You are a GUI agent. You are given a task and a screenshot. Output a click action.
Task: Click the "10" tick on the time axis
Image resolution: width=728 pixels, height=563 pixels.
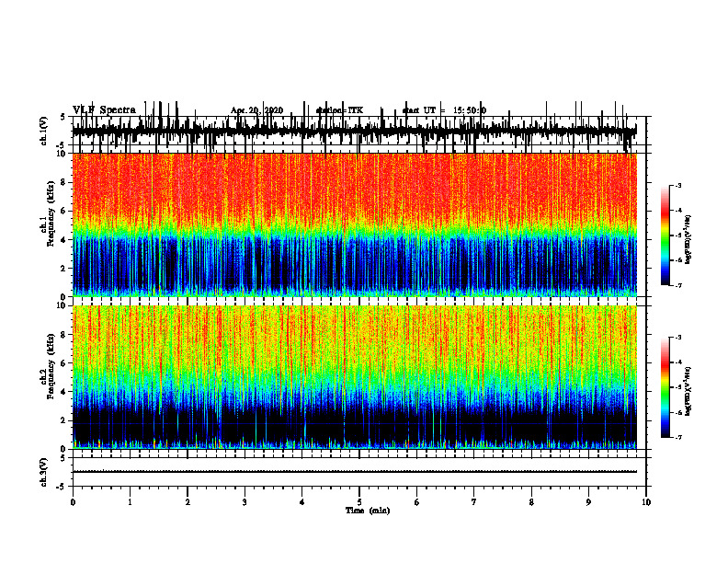(646, 502)
